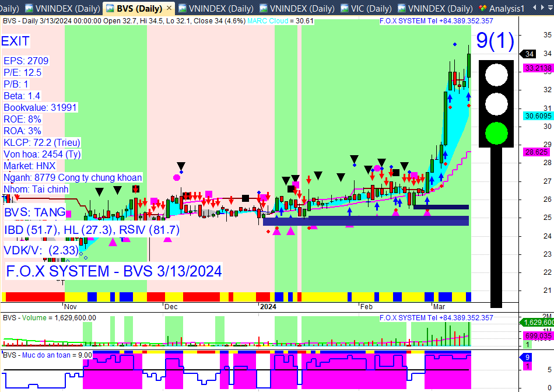Open VNINDEX tab directly left of VIC tab
Viewport: 554px width, 392px height.
click(x=297, y=8)
